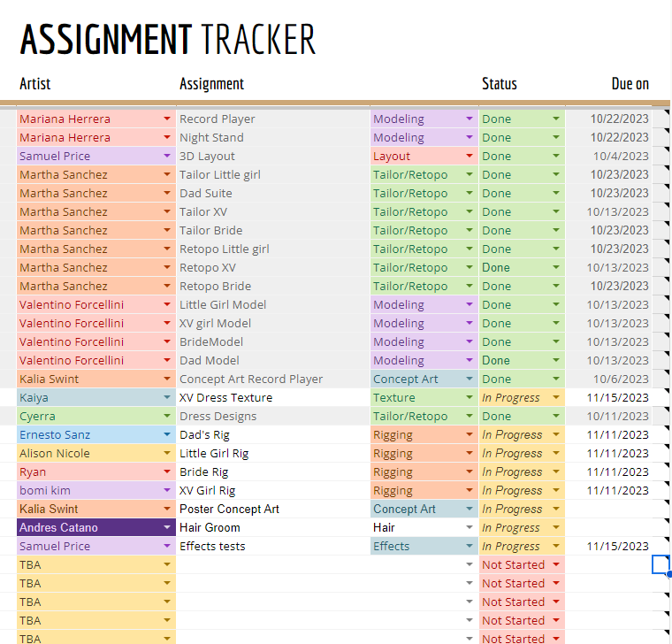The height and width of the screenshot is (644, 672).
Task: Select the Tailor Bride assignment cell
Action: click(273, 230)
